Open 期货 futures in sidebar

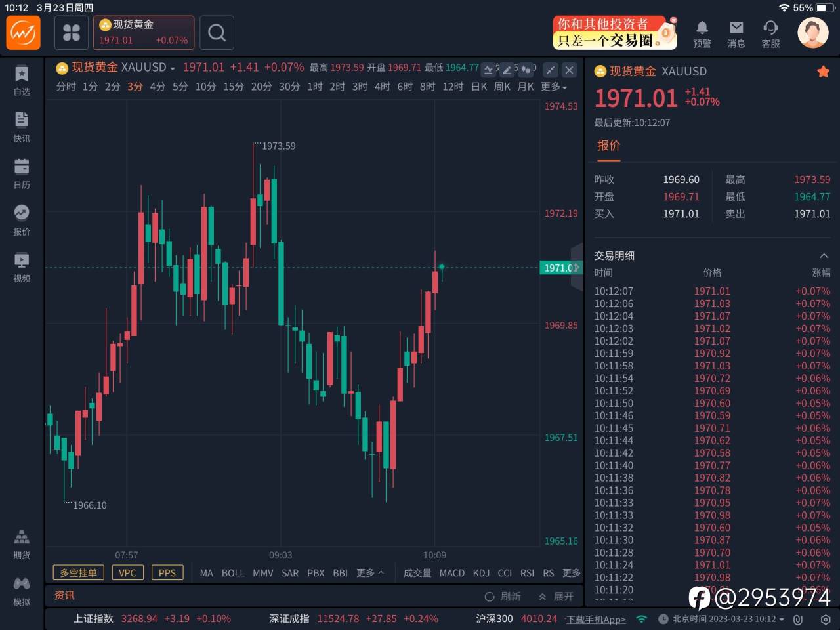pyautogui.click(x=22, y=545)
